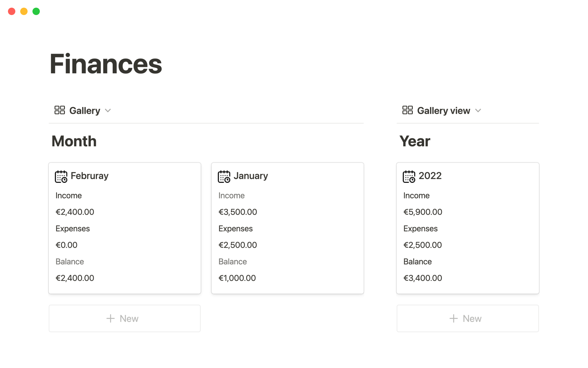This screenshot has width=588, height=368.
Task: Click the yellow minimize window button
Action: [x=24, y=11]
